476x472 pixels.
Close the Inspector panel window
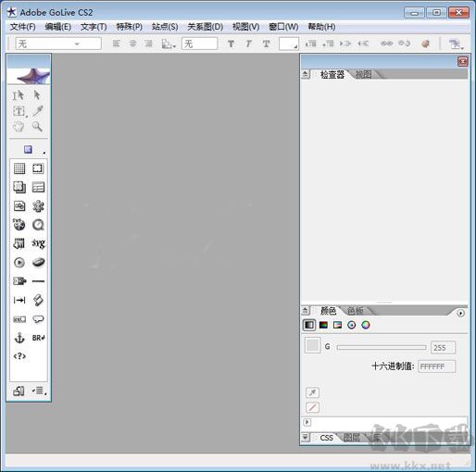point(462,61)
